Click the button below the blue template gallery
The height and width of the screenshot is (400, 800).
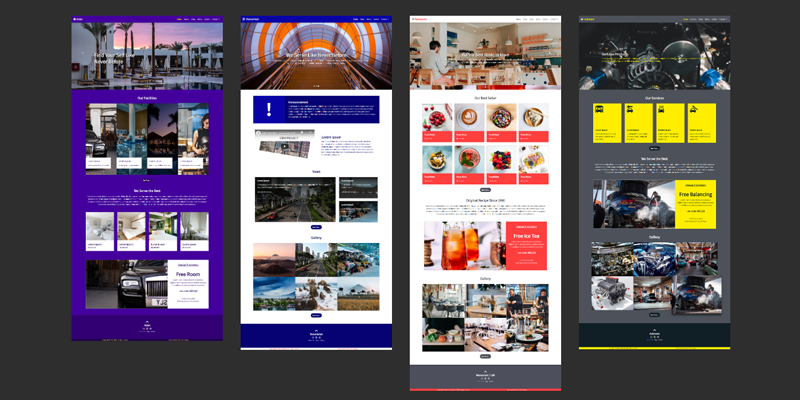[x=316, y=316]
